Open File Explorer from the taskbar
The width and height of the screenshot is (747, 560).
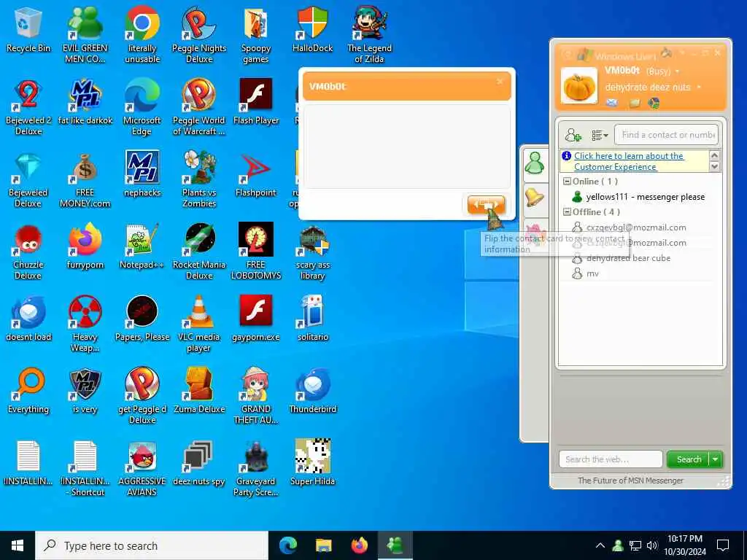324,545
